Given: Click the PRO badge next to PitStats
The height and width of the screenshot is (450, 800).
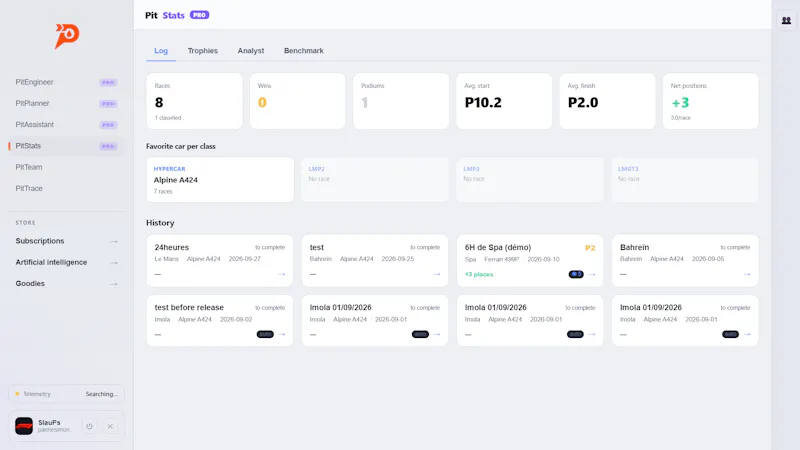Looking at the screenshot, I should pos(108,146).
